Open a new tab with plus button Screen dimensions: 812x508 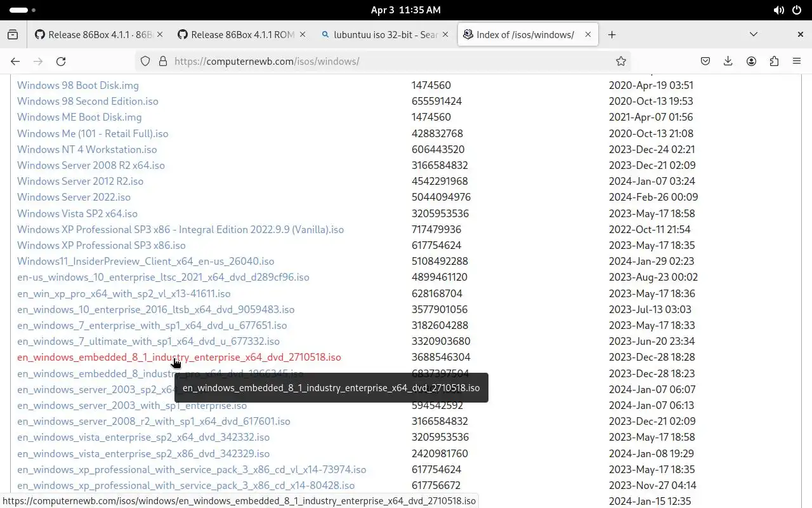coord(612,35)
